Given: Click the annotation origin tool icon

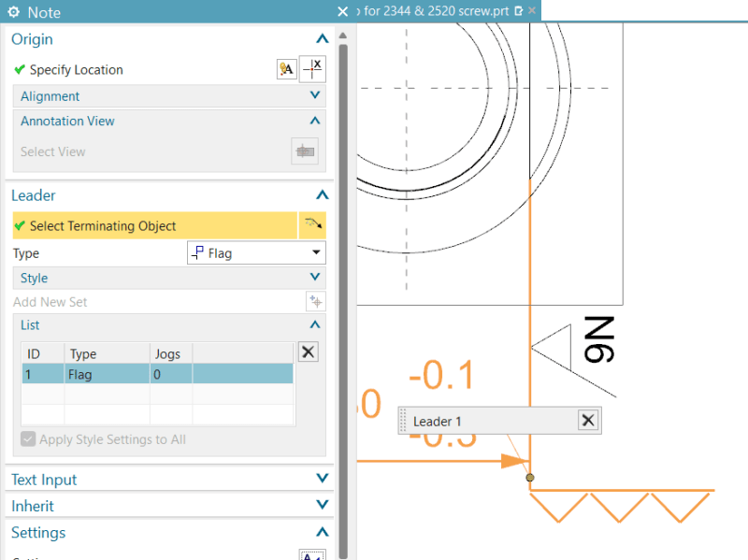Looking at the screenshot, I should click(287, 69).
